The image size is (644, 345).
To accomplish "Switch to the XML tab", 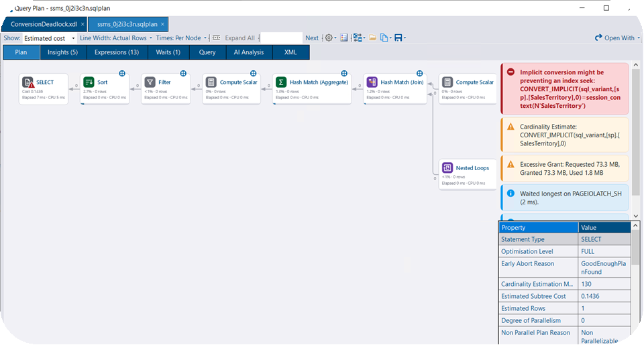I will coord(290,52).
